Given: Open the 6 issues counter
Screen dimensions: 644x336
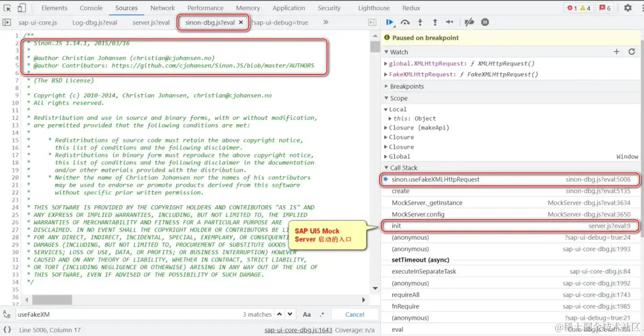Looking at the screenshot, I should click(x=605, y=8).
